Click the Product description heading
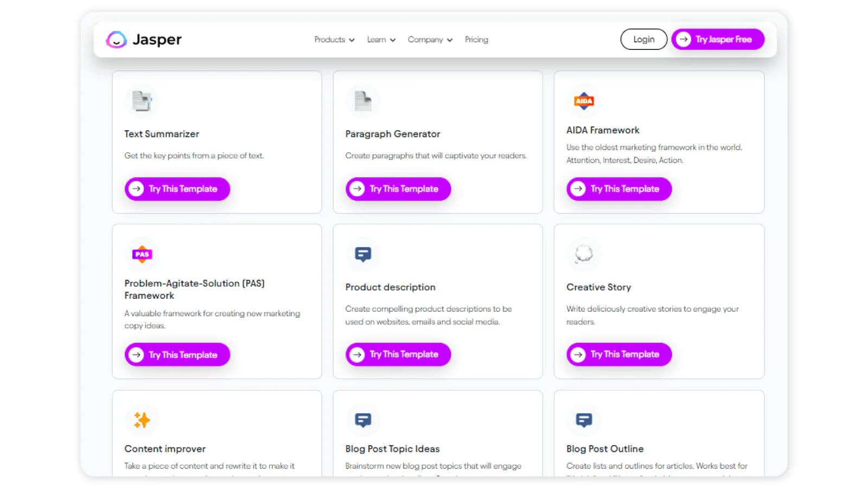 pyautogui.click(x=390, y=287)
